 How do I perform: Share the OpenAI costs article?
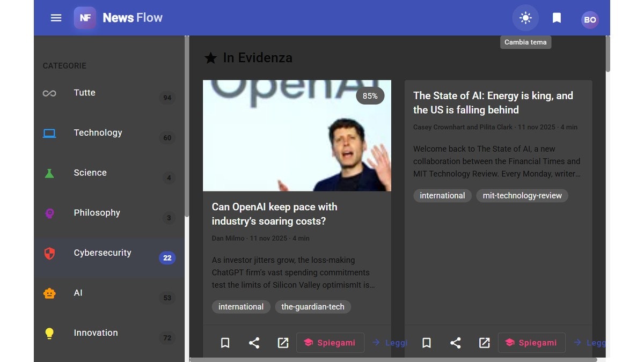coord(254,342)
